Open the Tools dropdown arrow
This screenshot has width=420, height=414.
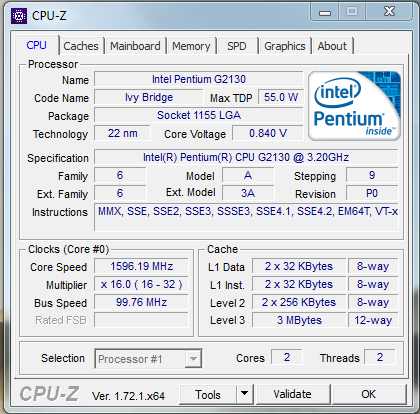244,394
